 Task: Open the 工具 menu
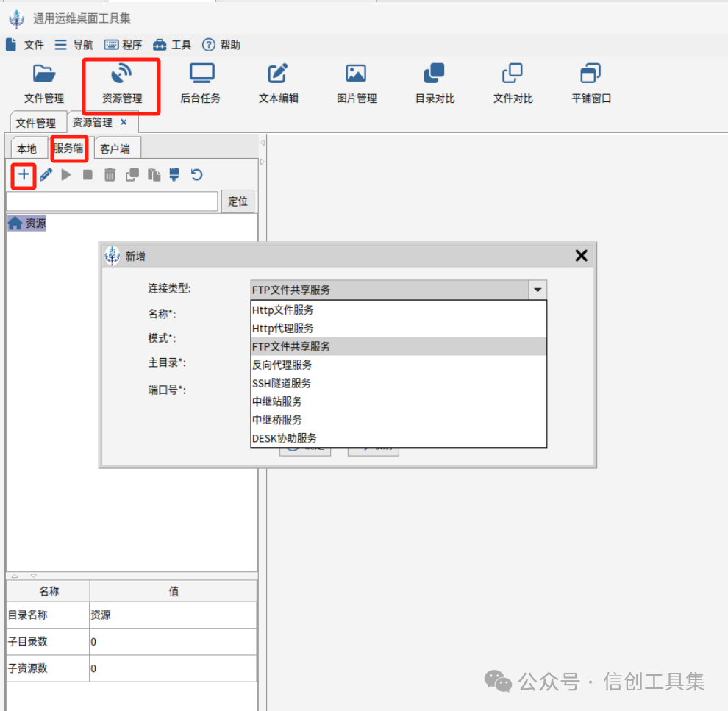tap(172, 45)
